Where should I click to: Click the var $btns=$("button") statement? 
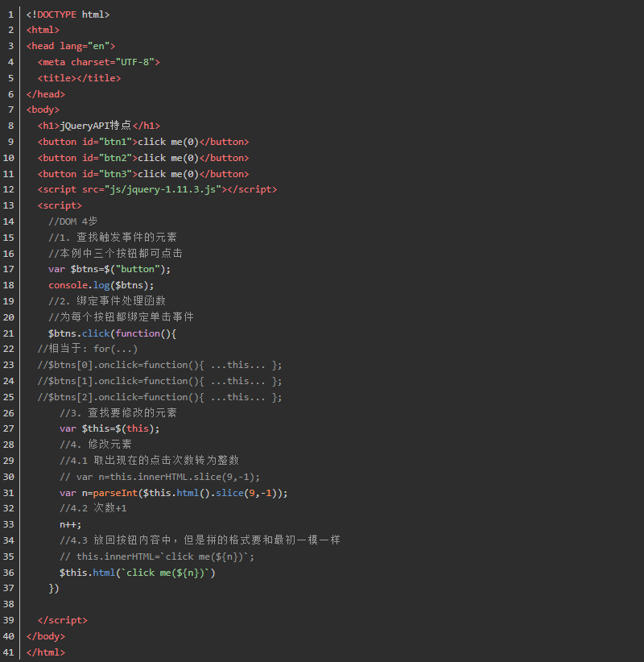tap(109, 270)
